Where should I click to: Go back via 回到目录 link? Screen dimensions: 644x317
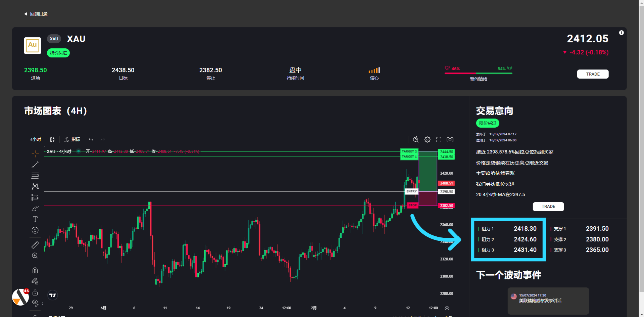[36, 14]
